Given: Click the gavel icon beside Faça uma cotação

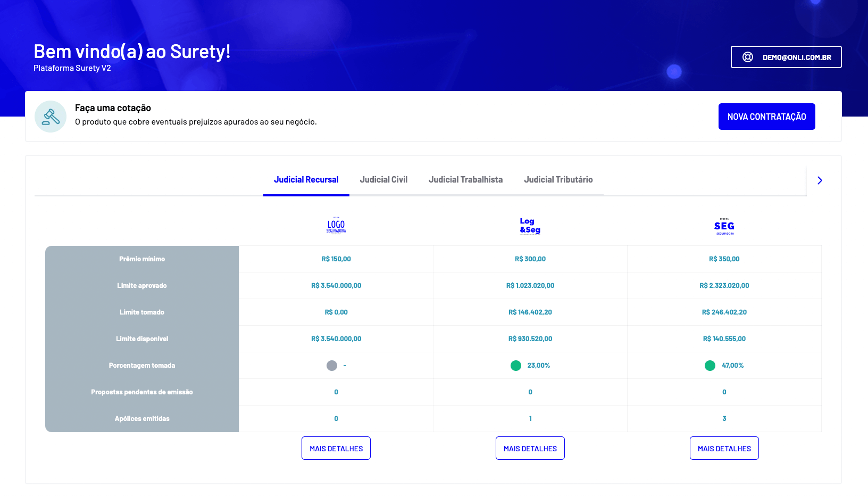Looking at the screenshot, I should point(51,117).
